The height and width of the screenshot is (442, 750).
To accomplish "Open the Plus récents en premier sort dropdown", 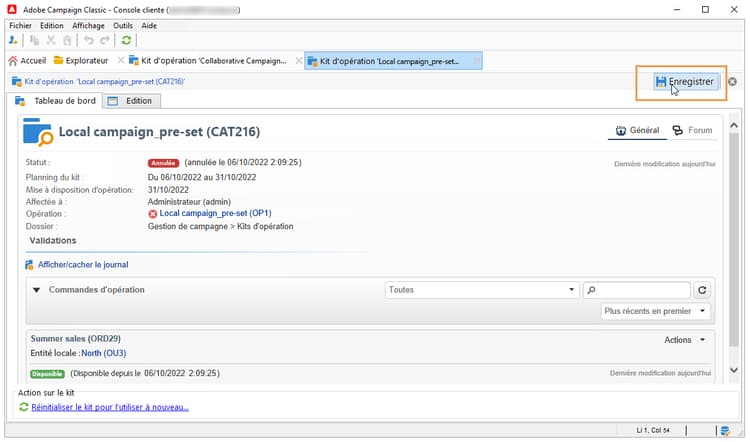I will click(x=655, y=311).
